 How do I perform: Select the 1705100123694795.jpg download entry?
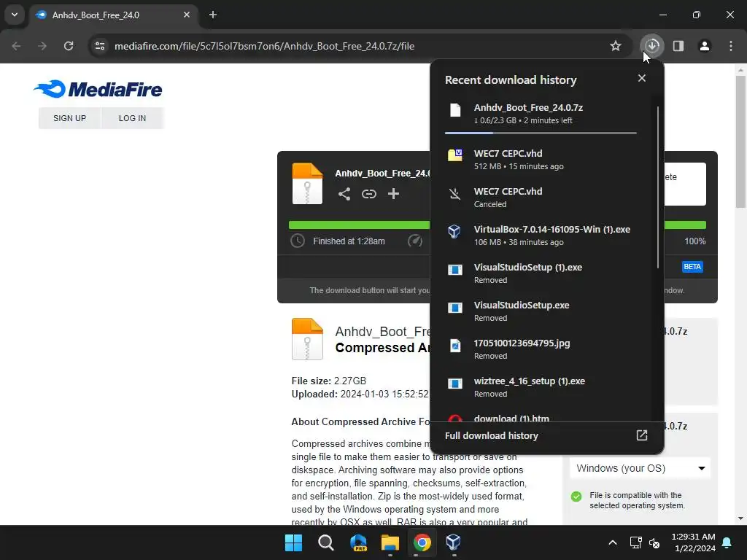[541, 349]
